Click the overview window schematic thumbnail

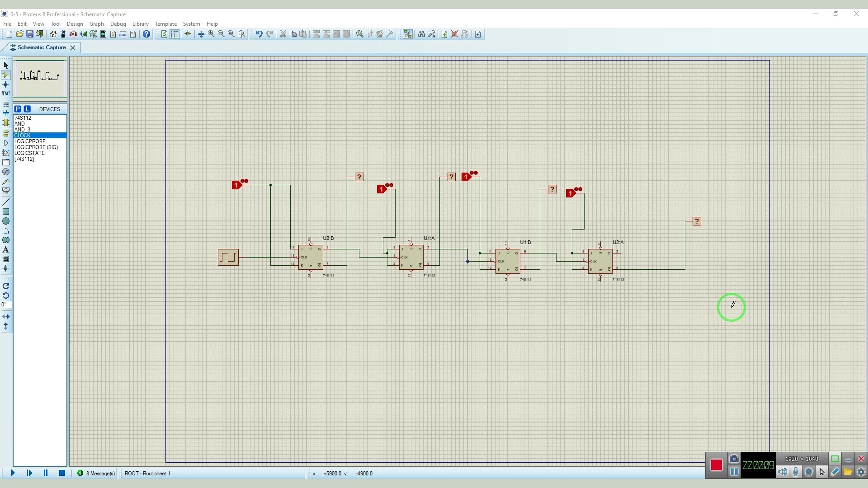pyautogui.click(x=40, y=79)
